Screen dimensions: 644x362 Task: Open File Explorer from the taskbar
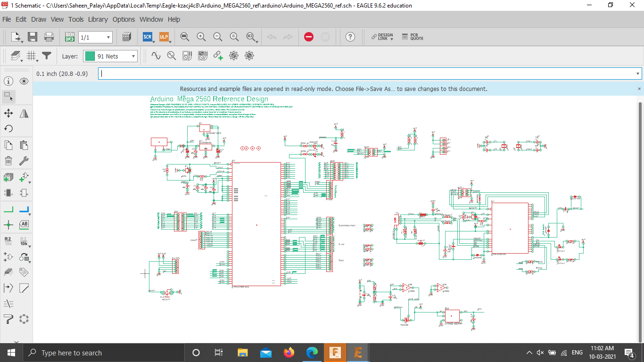pos(242,353)
